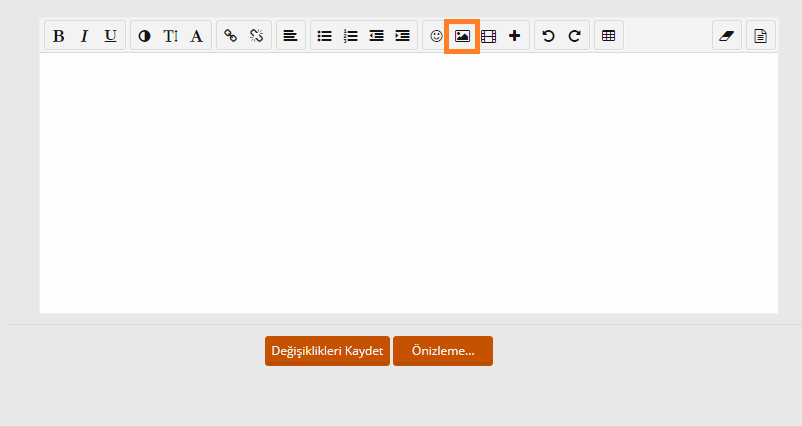Insert a bulleted list
The image size is (802, 426).
(x=324, y=36)
